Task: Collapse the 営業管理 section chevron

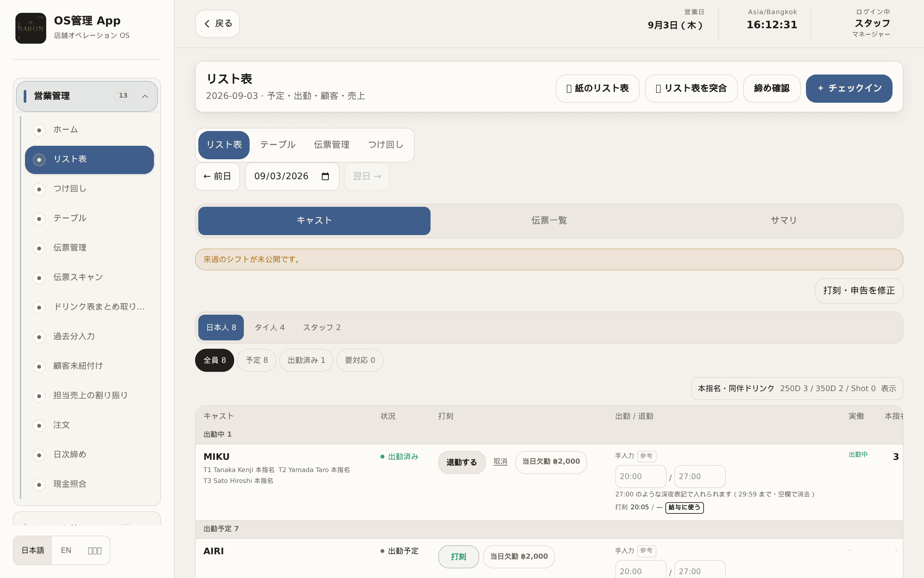Action: pyautogui.click(x=145, y=96)
